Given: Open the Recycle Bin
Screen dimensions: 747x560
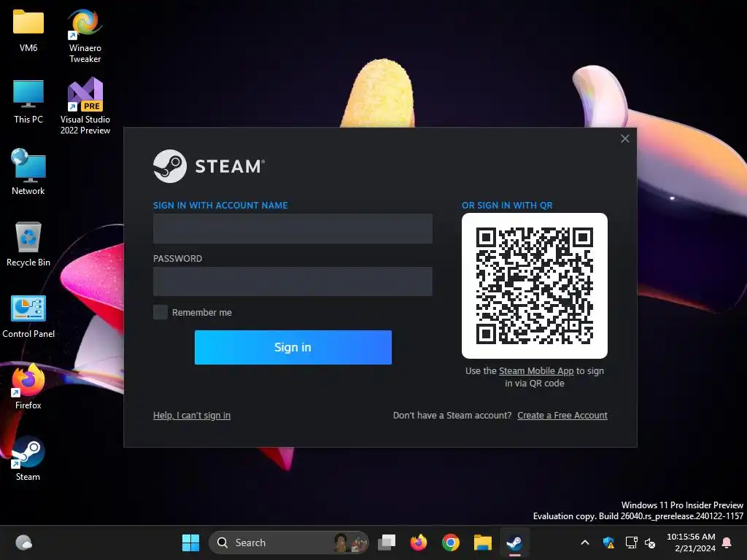Looking at the screenshot, I should [28, 244].
